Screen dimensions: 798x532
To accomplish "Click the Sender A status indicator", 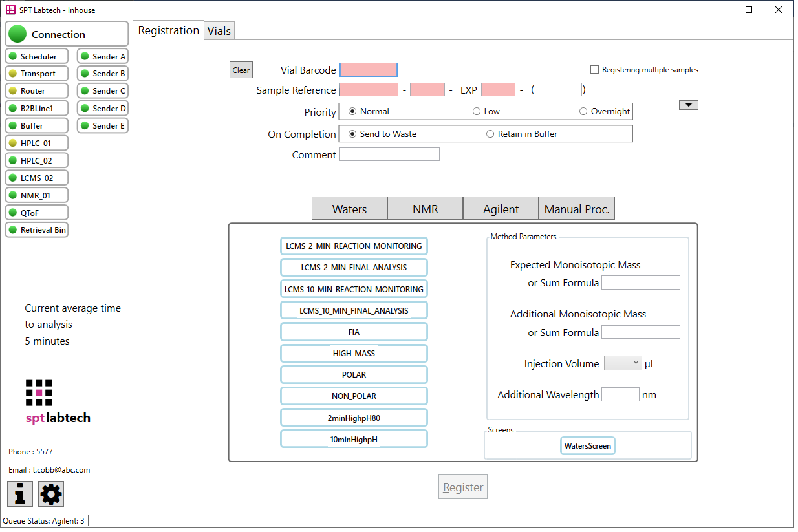I will pyautogui.click(x=102, y=56).
